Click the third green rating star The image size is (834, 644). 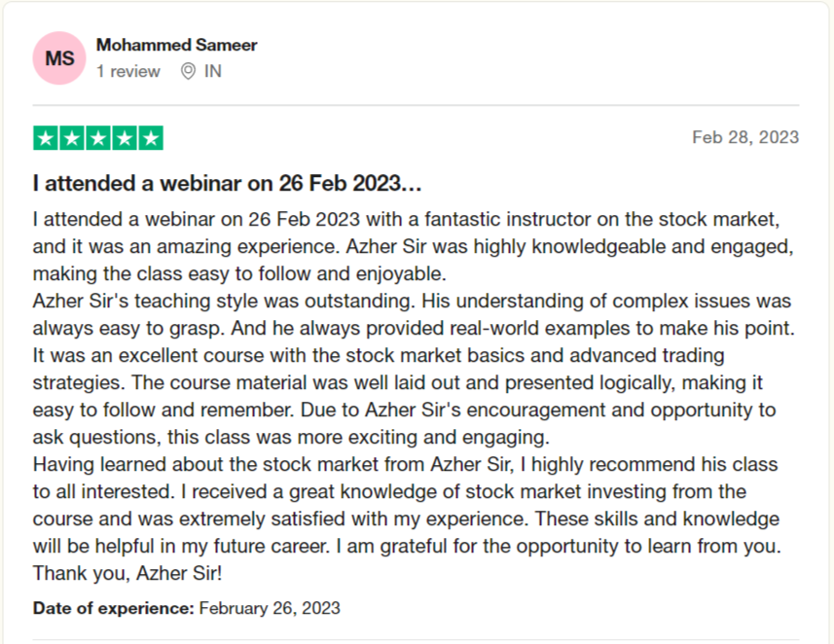pyautogui.click(x=97, y=138)
